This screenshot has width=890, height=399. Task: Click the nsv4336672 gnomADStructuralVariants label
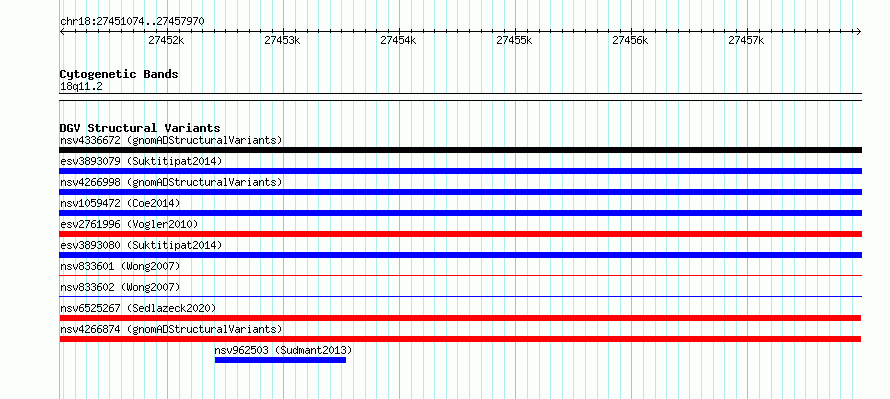[x=171, y=140]
